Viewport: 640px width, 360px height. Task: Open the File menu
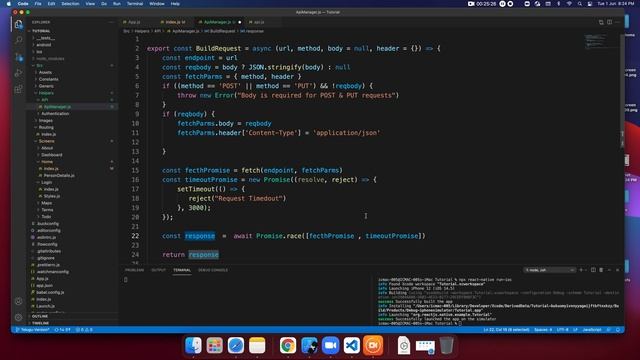coord(38,4)
